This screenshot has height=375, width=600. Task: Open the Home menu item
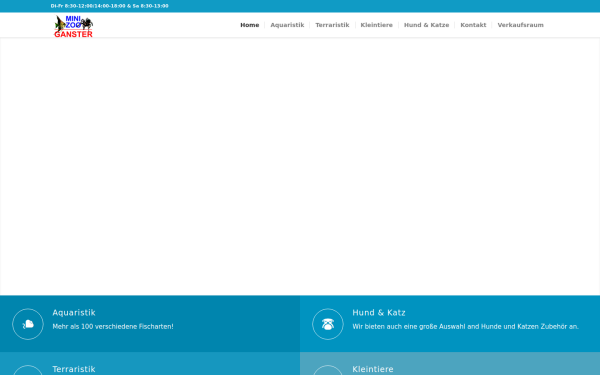[x=249, y=25]
